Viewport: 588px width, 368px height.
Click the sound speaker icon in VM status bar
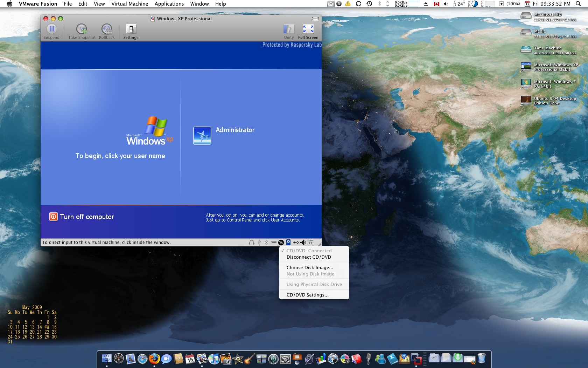pyautogui.click(x=303, y=243)
